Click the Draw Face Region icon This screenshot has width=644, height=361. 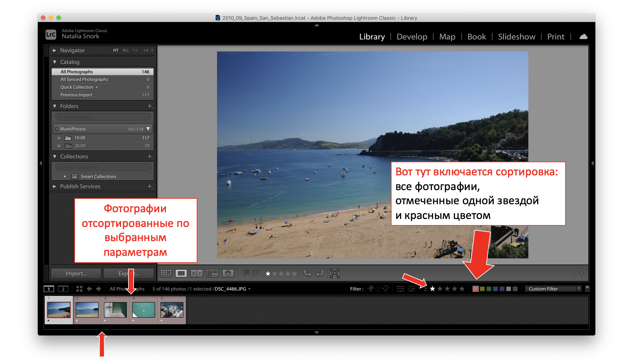(334, 273)
